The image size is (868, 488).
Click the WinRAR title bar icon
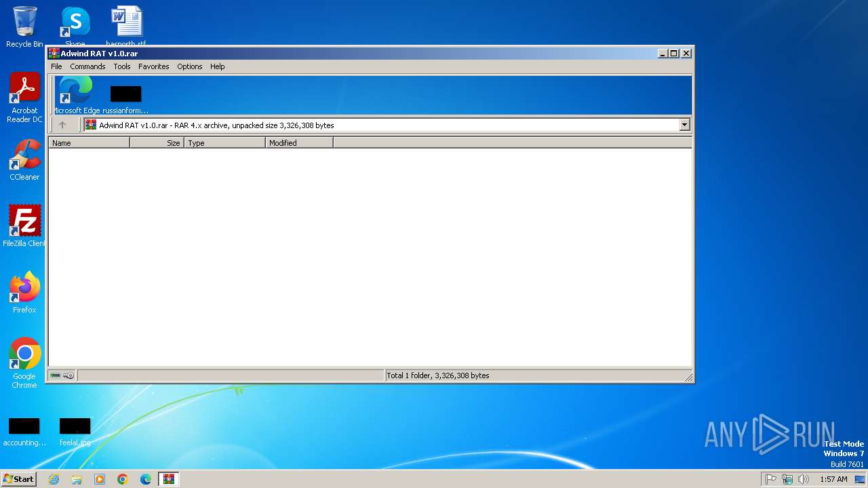coord(54,54)
